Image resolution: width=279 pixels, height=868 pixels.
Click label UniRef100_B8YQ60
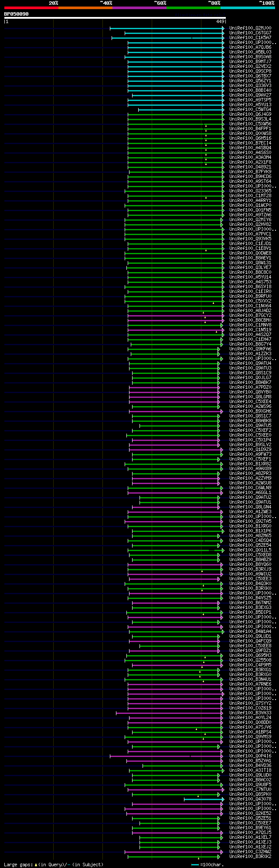250,564
